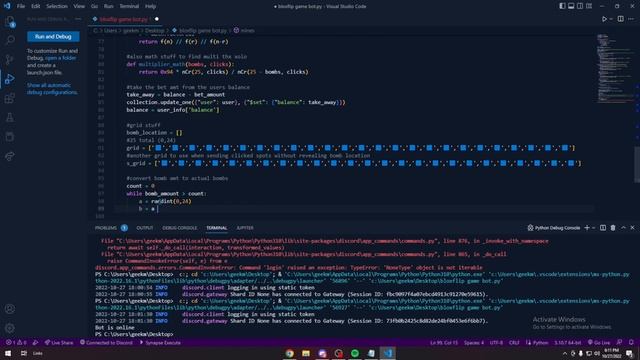Open the Source Control view
This screenshot has height=360, width=640.
[10, 59]
